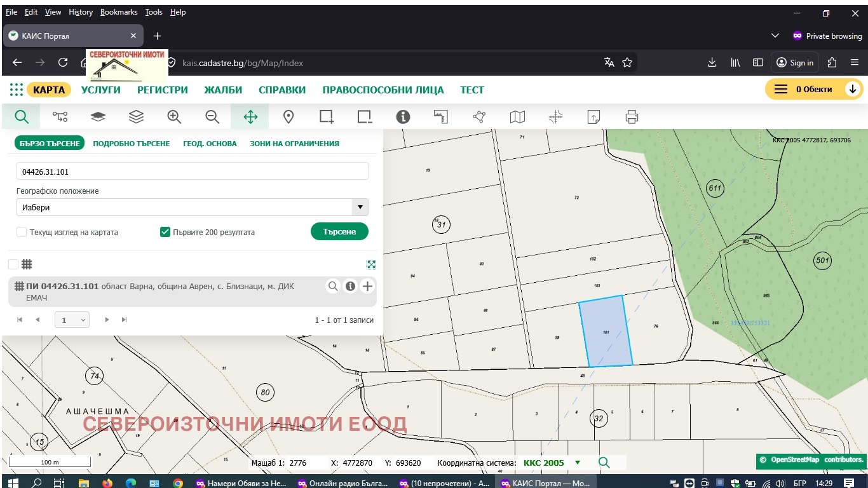Expand the ККС 2005 coordinate system dropdown
Viewport: 868px width, 488px height.
[577, 463]
